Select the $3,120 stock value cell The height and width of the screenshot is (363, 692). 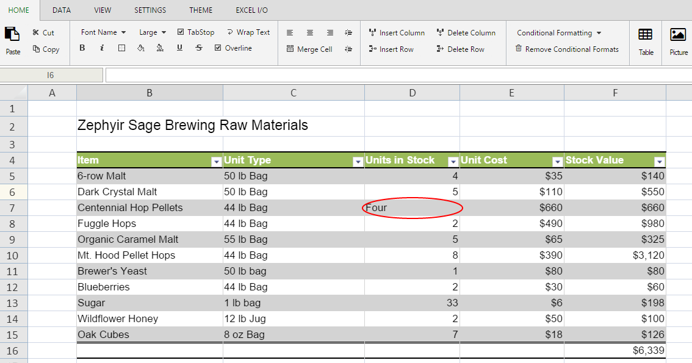(615, 255)
